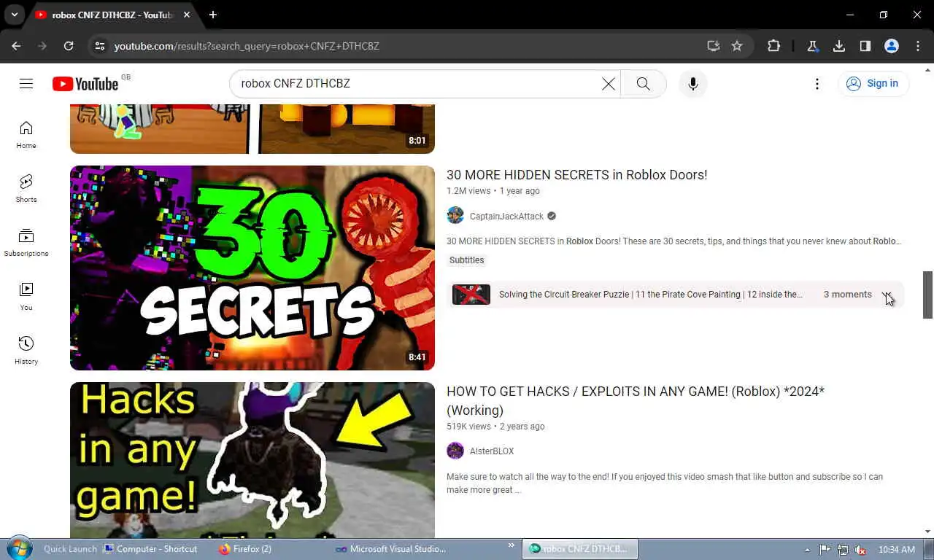Click the scrollbar down arrow
934x560 pixels.
928,532
